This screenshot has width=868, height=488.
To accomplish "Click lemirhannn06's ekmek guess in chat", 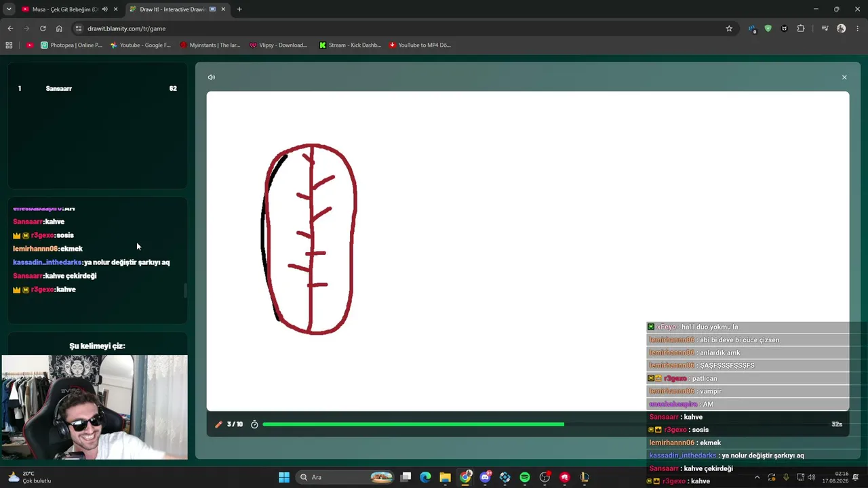I will (47, 249).
